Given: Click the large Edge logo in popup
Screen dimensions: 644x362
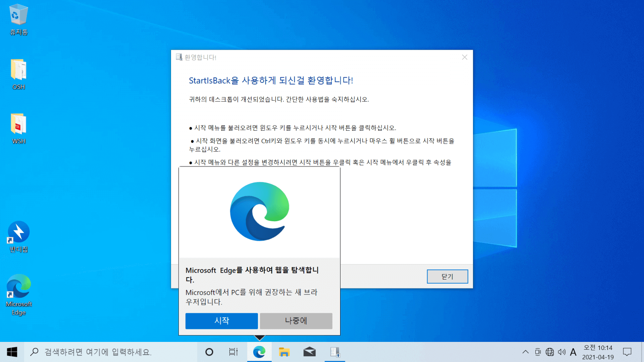Looking at the screenshot, I should click(x=260, y=212).
